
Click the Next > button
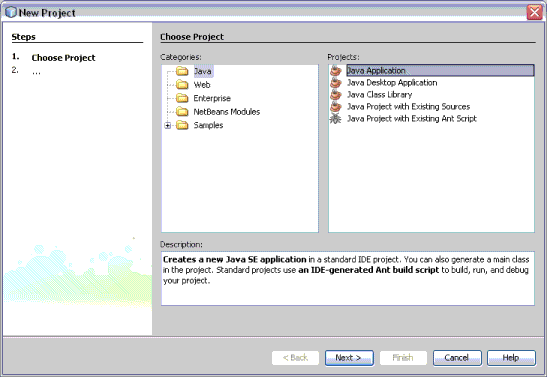coord(349,358)
